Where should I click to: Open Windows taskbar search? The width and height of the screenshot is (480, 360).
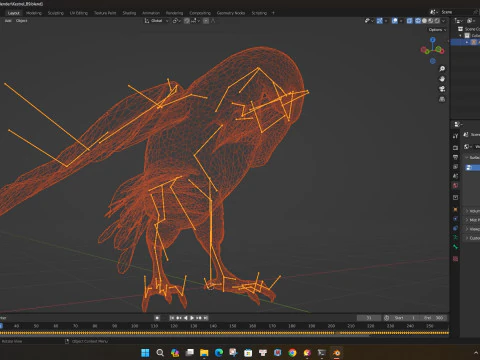[160, 353]
